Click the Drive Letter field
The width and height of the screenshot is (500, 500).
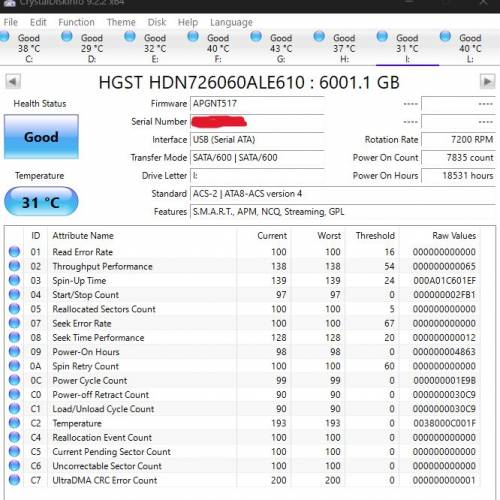pyautogui.click(x=257, y=176)
